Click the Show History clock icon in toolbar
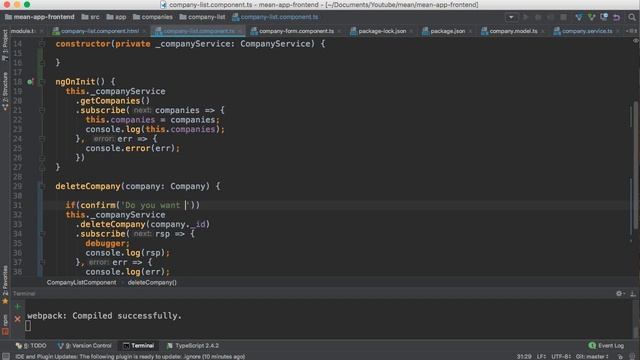 [x=604, y=17]
